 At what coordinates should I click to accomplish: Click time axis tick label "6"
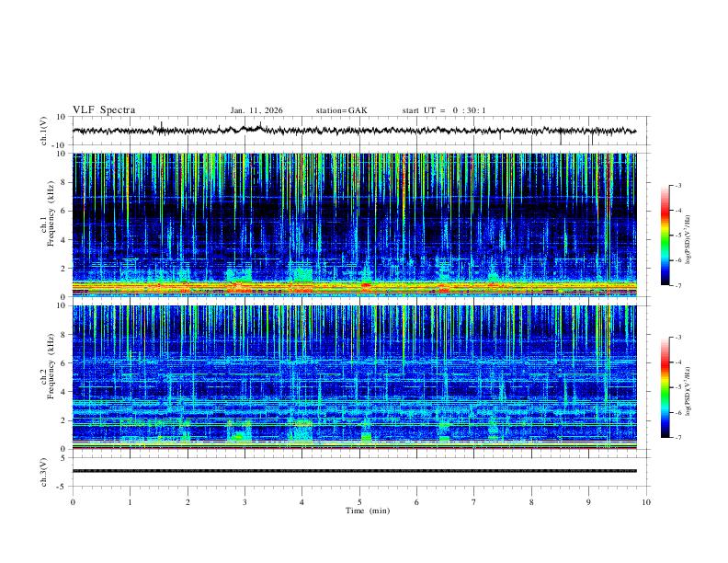(416, 502)
